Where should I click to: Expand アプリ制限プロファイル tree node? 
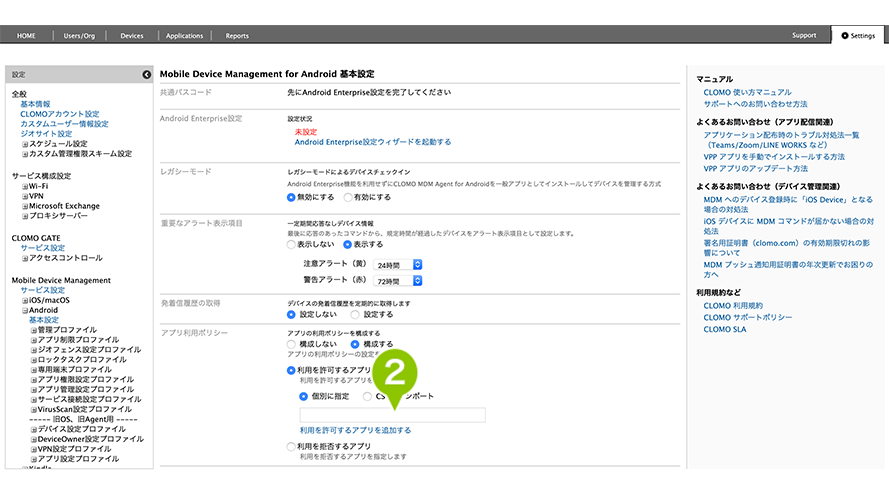click(33, 340)
